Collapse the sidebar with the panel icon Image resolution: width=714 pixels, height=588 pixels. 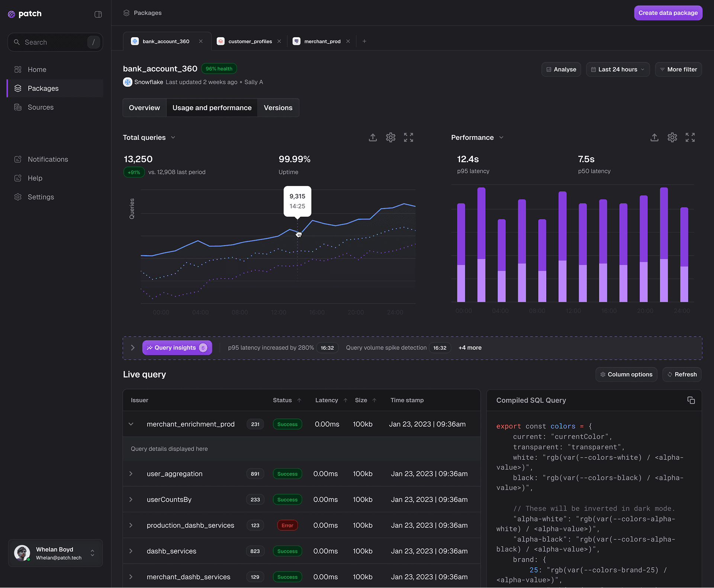coord(98,14)
